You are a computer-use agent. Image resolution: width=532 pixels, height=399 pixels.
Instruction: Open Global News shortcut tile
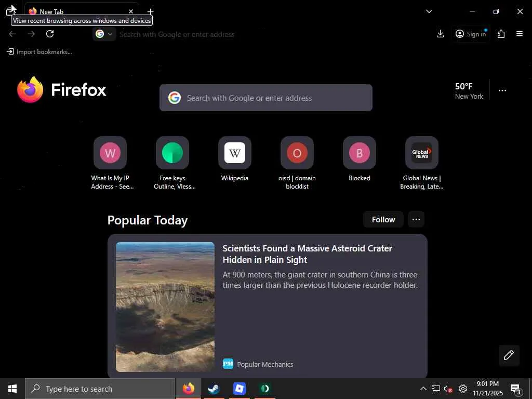[422, 163]
